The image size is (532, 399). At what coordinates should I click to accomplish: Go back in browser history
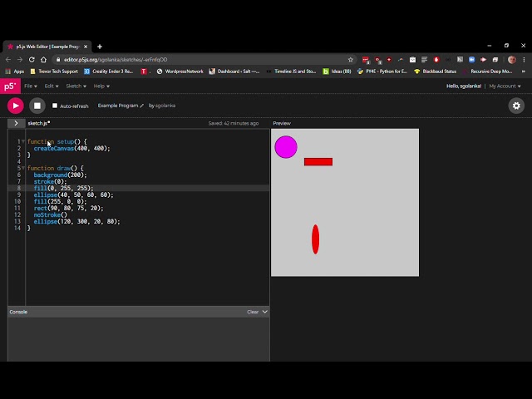(8, 60)
